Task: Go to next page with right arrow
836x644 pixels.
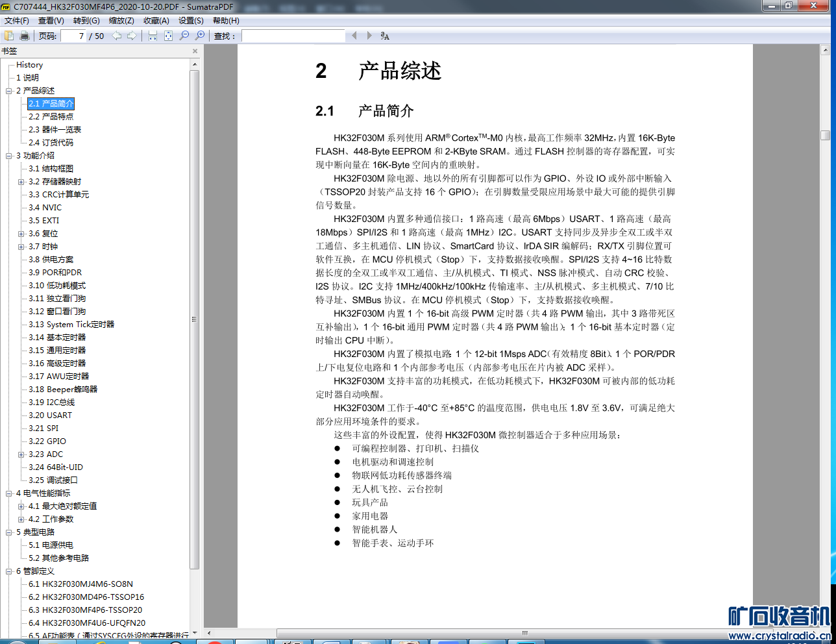Action: point(132,36)
